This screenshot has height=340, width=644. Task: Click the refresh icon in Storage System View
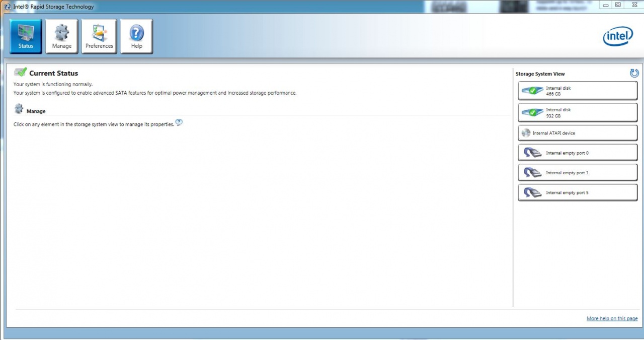coord(634,73)
